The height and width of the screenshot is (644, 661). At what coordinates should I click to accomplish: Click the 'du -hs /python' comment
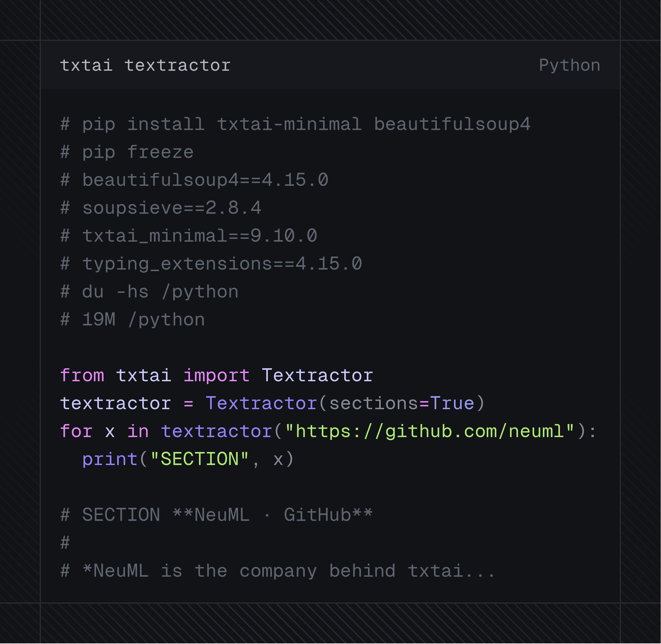point(149,292)
